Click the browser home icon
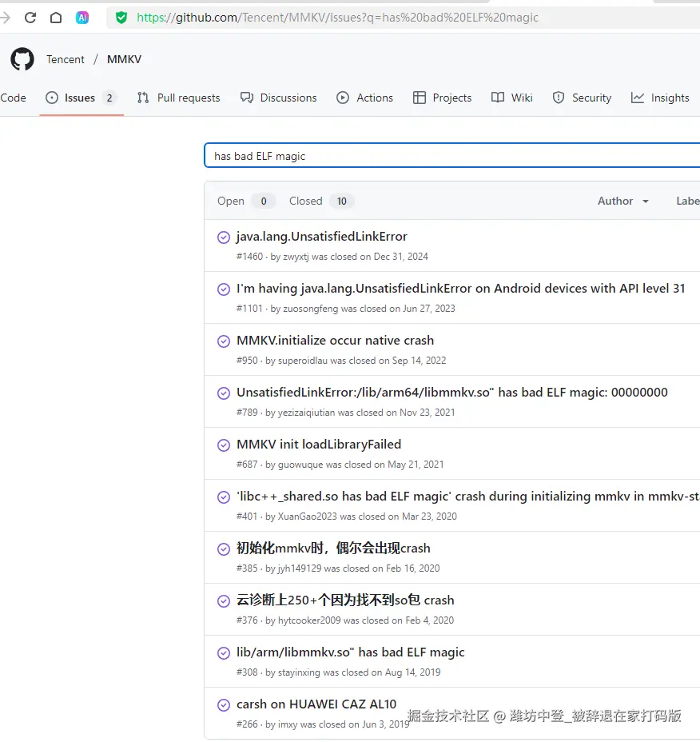The height and width of the screenshot is (742, 700). tap(56, 18)
